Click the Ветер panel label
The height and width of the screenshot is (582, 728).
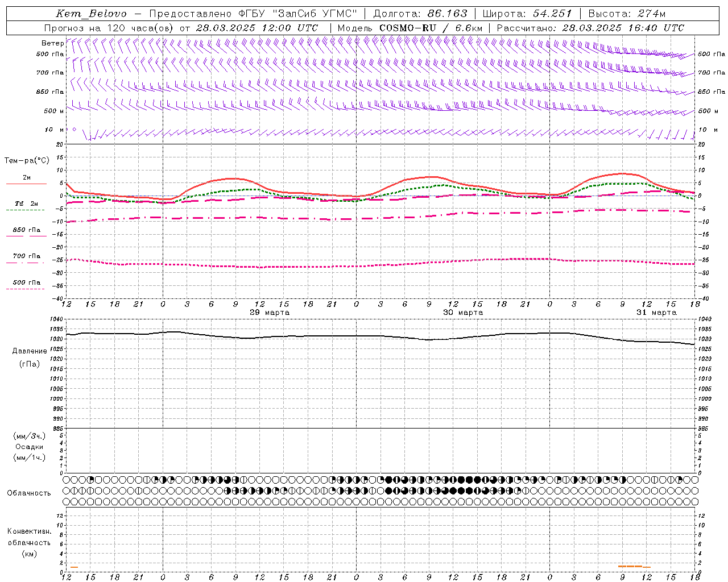pyautogui.click(x=53, y=43)
